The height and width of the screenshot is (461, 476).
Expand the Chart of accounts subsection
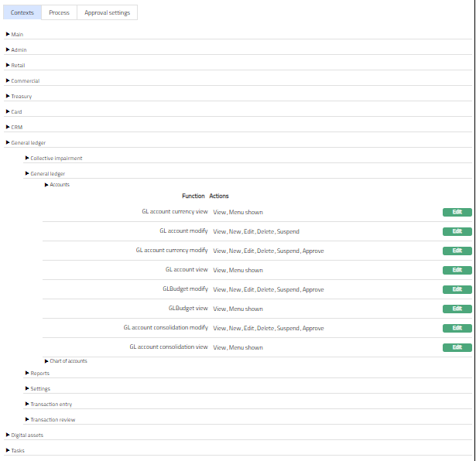pyautogui.click(x=68, y=361)
